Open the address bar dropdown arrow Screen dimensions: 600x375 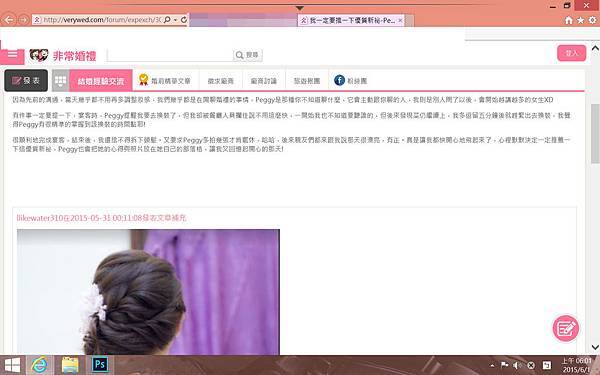click(175, 20)
